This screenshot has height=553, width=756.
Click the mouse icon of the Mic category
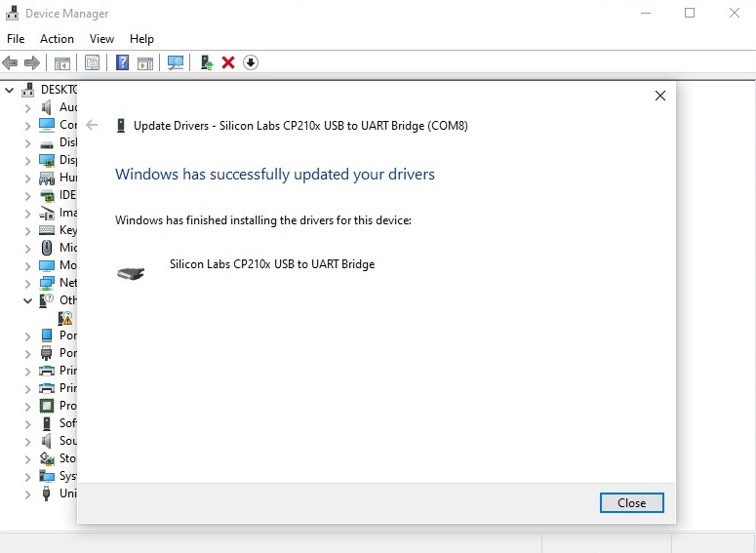47,248
